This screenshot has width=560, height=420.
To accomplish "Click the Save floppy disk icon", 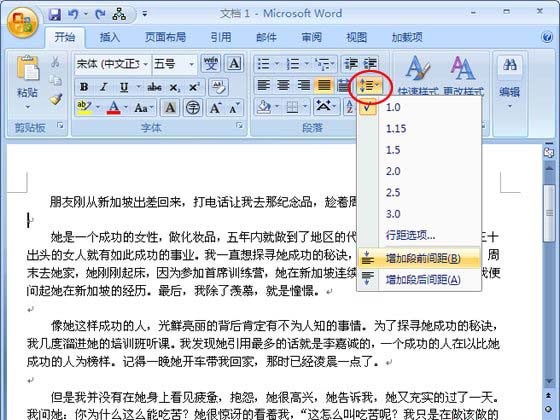I will [x=55, y=14].
